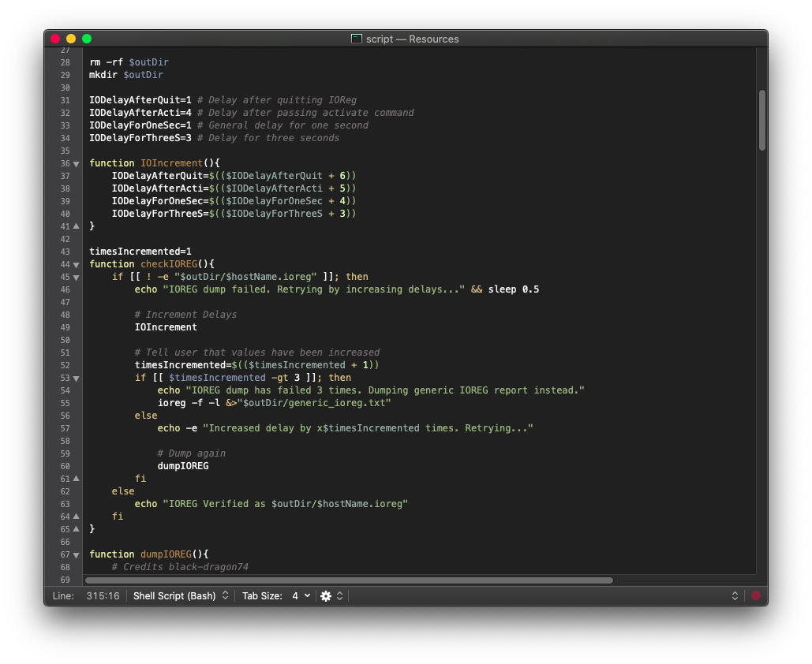Screen dimensions: 812x664
Task: Click the fold end marker on line 64
Action: [x=76, y=517]
